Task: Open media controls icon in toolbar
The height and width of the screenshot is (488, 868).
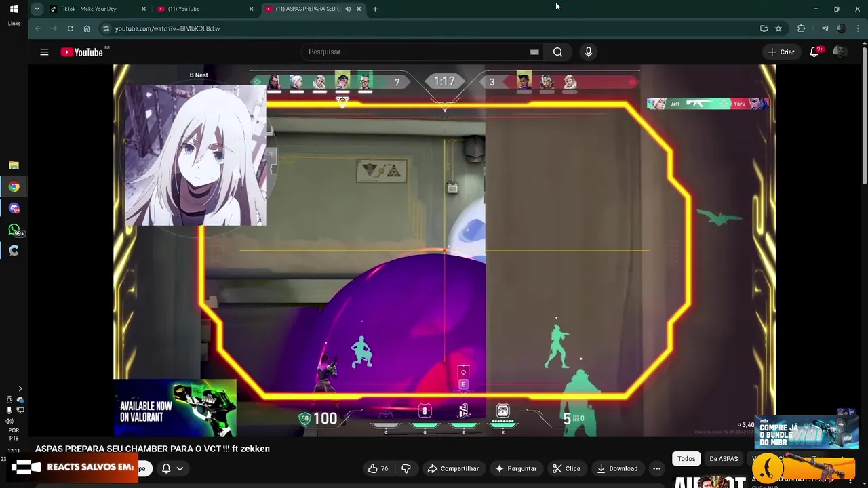Action: coord(825,28)
